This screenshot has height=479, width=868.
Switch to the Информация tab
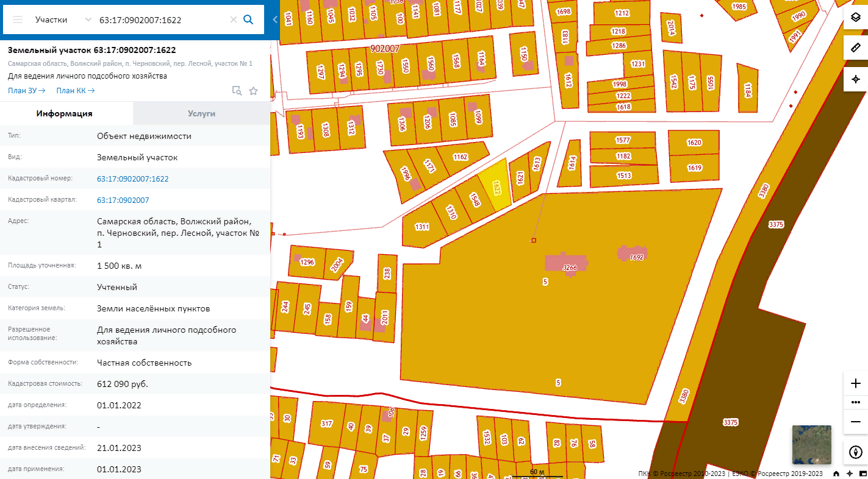[x=64, y=113]
